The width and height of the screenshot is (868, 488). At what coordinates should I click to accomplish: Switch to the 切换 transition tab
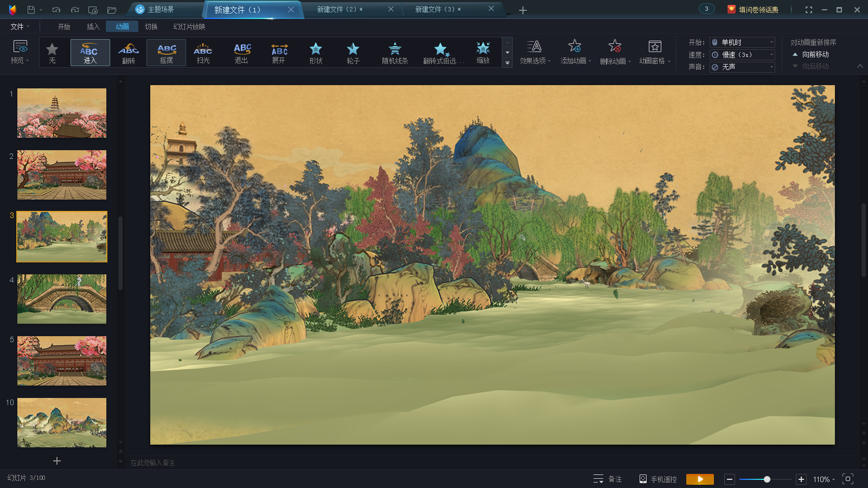(151, 27)
